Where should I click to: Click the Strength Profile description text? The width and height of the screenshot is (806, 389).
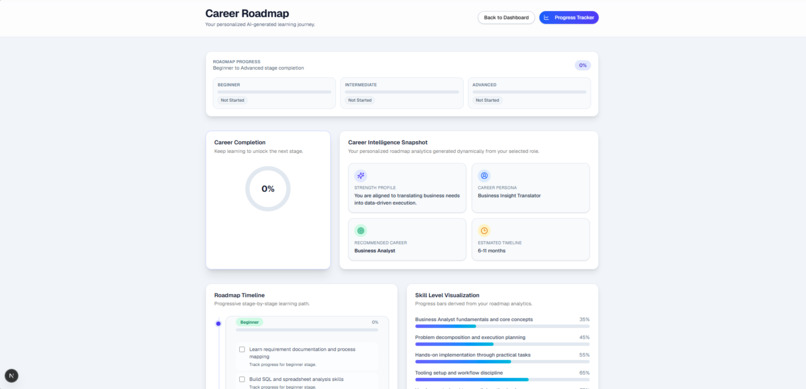pyautogui.click(x=407, y=199)
